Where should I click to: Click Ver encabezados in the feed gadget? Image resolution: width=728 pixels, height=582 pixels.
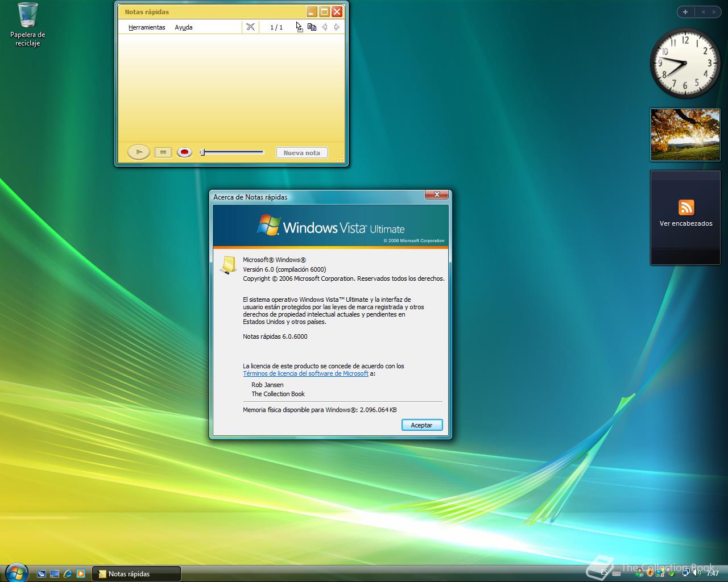coord(686,223)
